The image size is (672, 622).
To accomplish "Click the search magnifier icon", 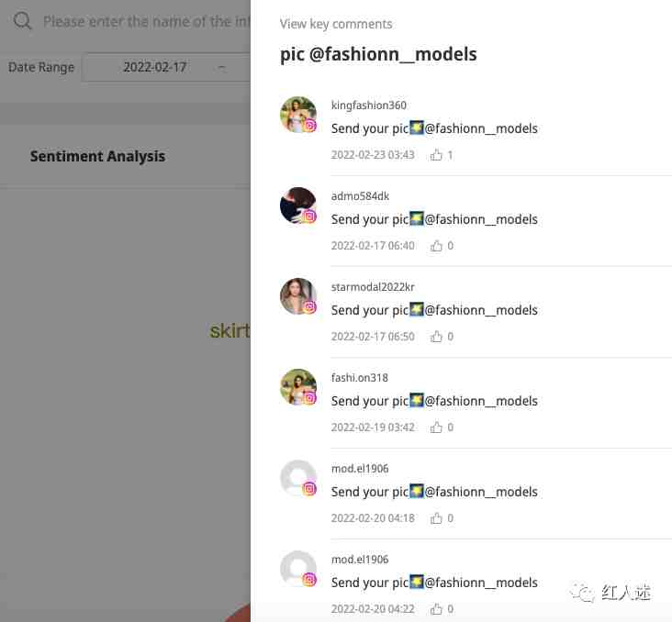I will [x=22, y=20].
